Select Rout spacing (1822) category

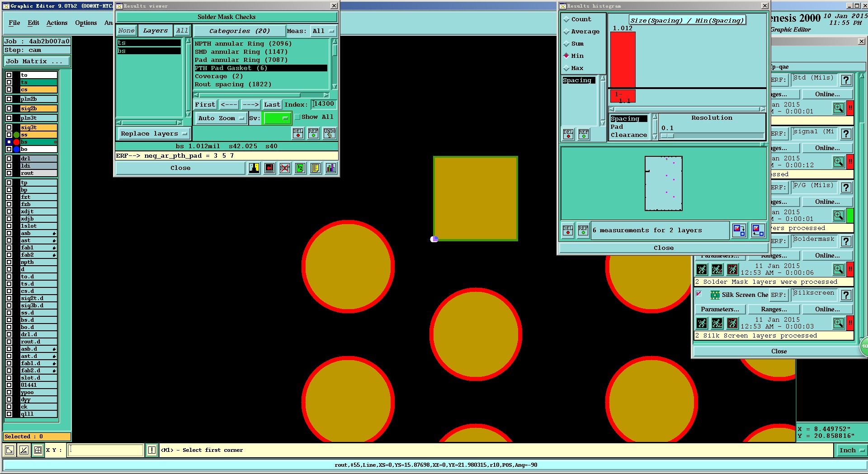(261, 84)
